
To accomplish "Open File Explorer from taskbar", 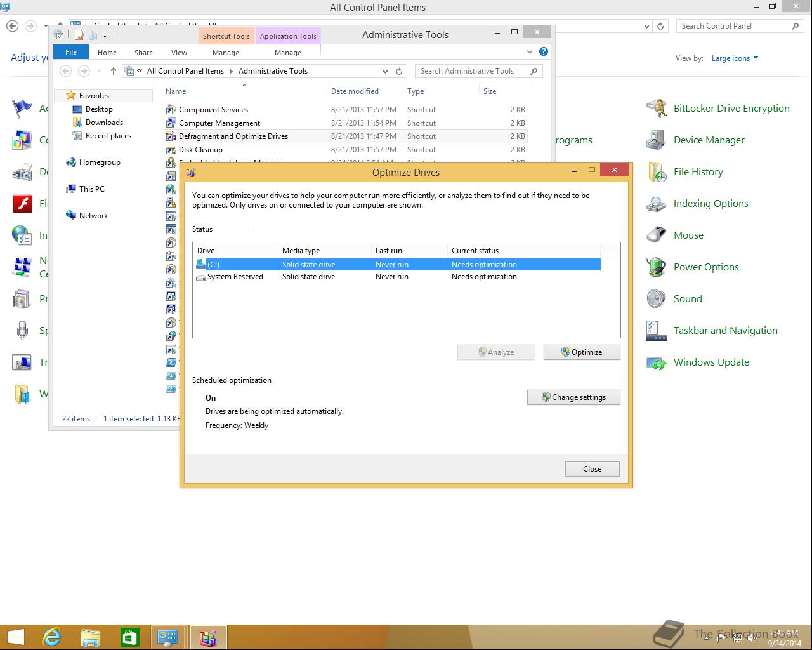I will click(91, 637).
